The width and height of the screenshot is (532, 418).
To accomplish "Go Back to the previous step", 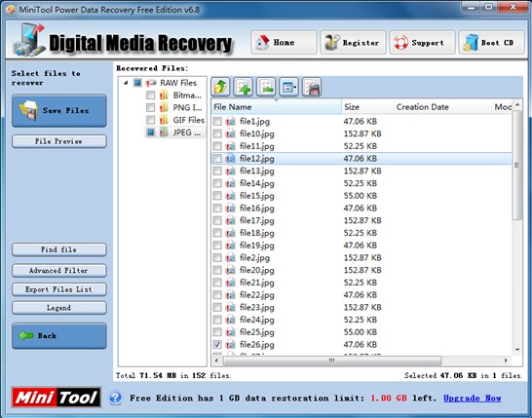I will [59, 336].
